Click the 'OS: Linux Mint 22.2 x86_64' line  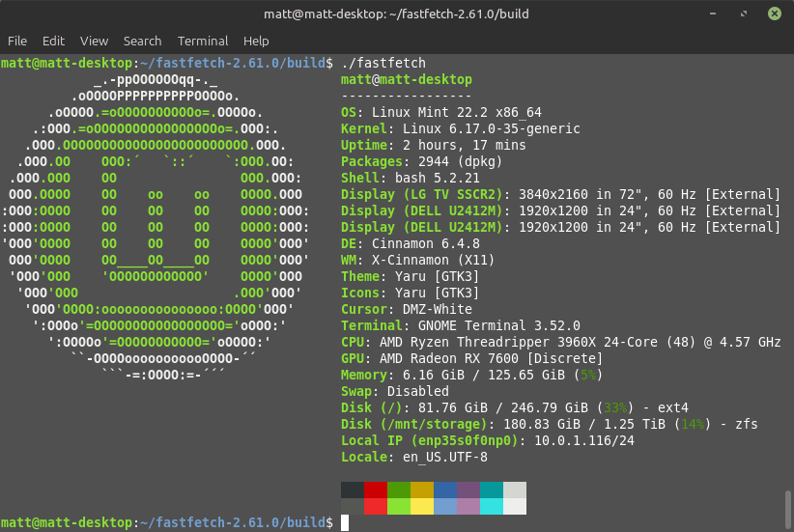point(441,112)
